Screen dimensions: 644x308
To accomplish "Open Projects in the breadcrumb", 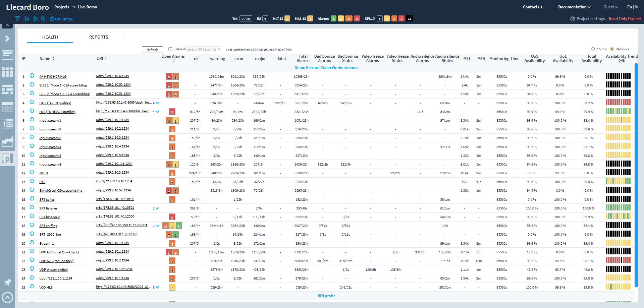I will [62, 7].
